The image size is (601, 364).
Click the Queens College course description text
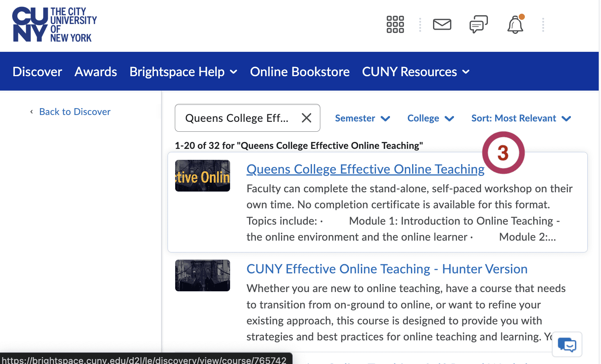click(x=409, y=212)
